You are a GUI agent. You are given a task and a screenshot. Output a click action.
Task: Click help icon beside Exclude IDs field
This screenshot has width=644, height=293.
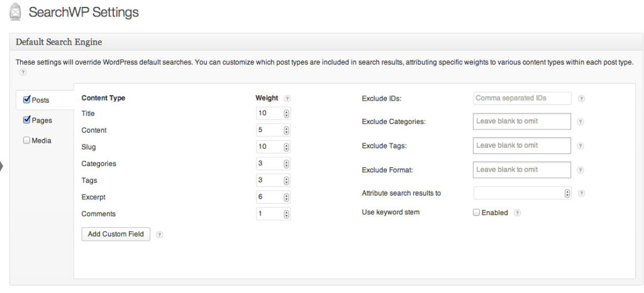coord(582,99)
